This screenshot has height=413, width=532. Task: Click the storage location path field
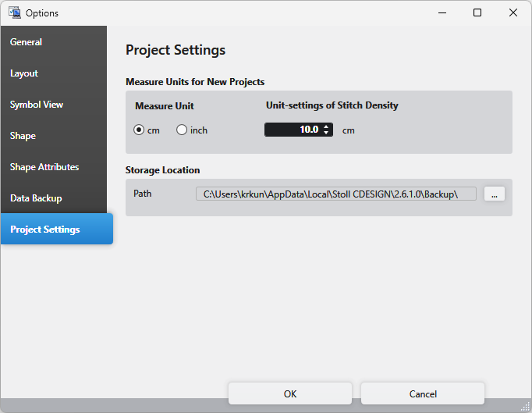[x=335, y=194]
